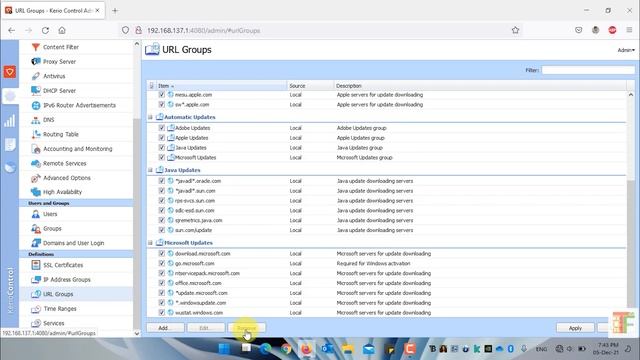
Task: Click the Filter input field
Action: [x=588, y=70]
